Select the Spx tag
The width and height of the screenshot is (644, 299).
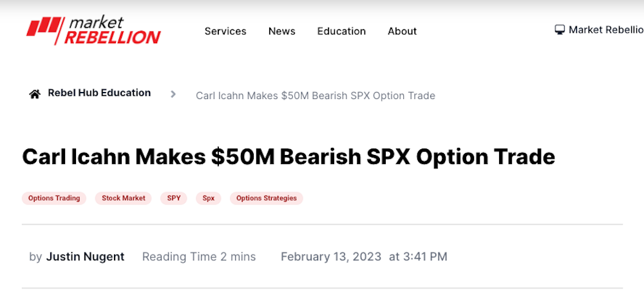[x=209, y=198]
